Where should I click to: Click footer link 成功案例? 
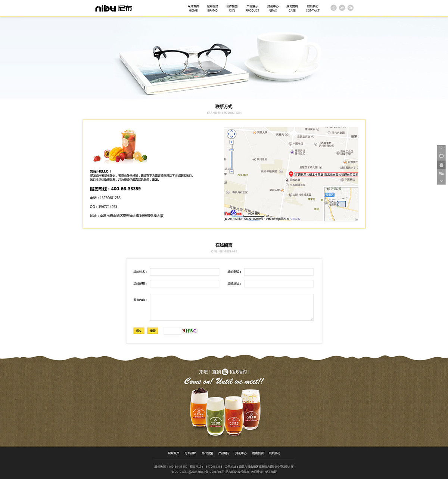pyautogui.click(x=258, y=453)
